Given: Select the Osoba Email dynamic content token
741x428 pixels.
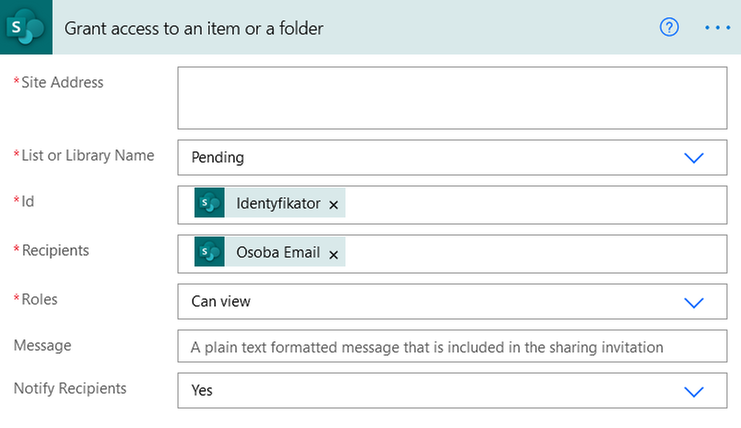Looking at the screenshot, I should 278,253.
